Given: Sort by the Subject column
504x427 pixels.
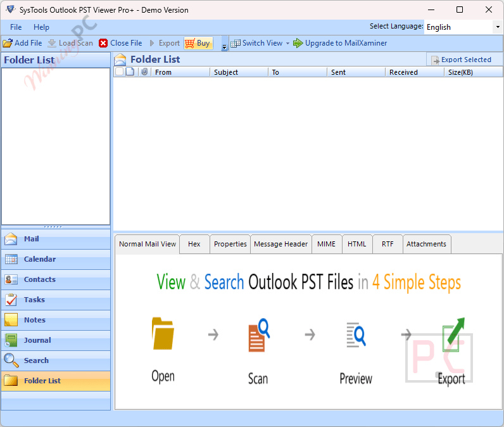Looking at the screenshot, I should (x=239, y=72).
